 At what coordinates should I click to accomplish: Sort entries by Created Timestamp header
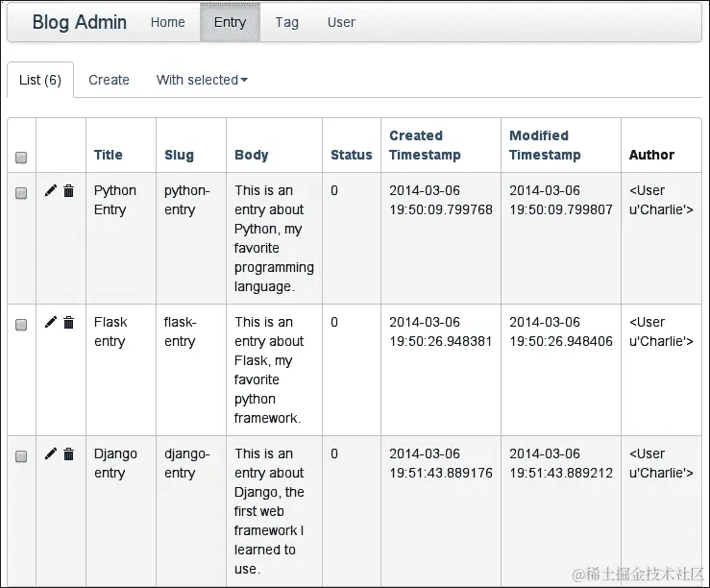pos(425,145)
